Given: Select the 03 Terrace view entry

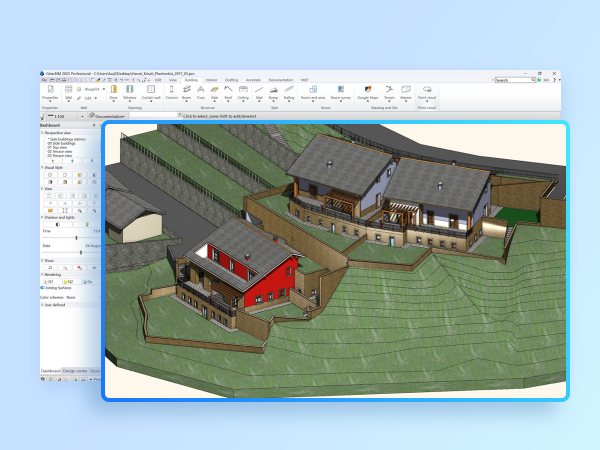Looking at the screenshot, I should [59, 156].
